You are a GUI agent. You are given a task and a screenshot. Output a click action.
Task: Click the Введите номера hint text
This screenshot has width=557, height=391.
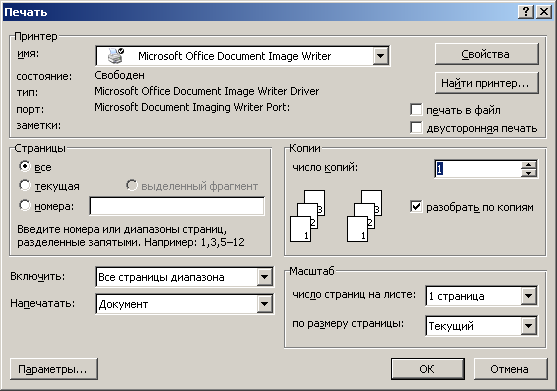(131, 236)
